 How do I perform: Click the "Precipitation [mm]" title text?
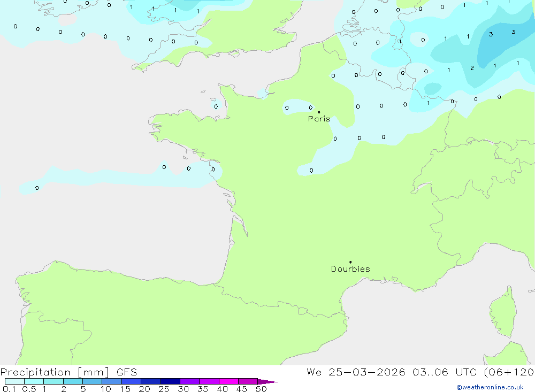click(x=55, y=372)
